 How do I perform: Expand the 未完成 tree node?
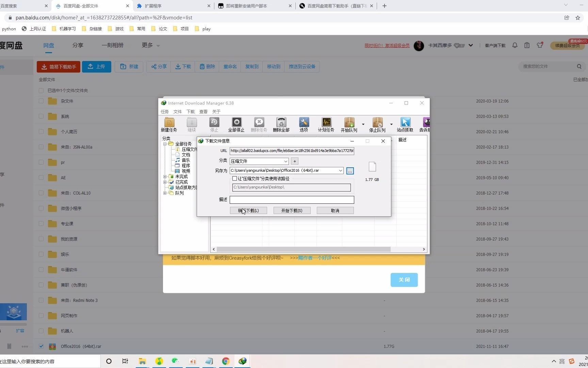coord(165,177)
